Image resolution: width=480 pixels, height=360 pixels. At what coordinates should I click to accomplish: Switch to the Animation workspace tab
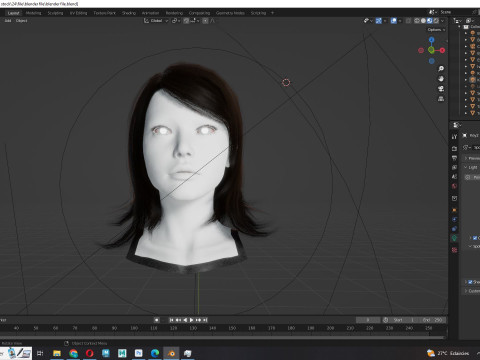pos(150,13)
